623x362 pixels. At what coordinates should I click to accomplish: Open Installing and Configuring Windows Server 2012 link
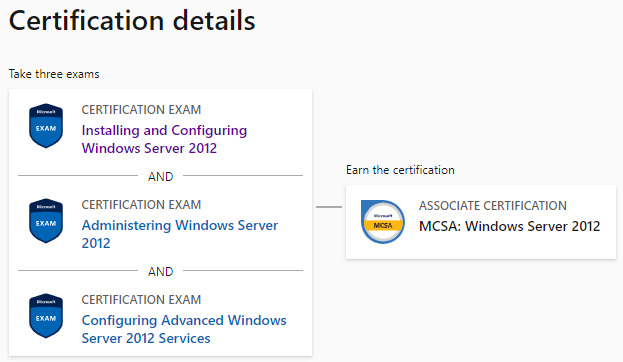[x=164, y=139]
